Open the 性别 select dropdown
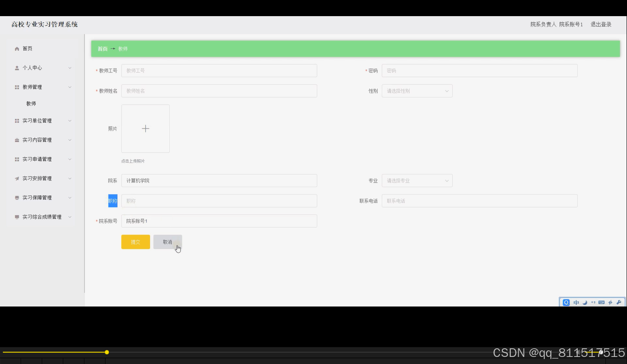Image resolution: width=627 pixels, height=364 pixels. click(417, 91)
